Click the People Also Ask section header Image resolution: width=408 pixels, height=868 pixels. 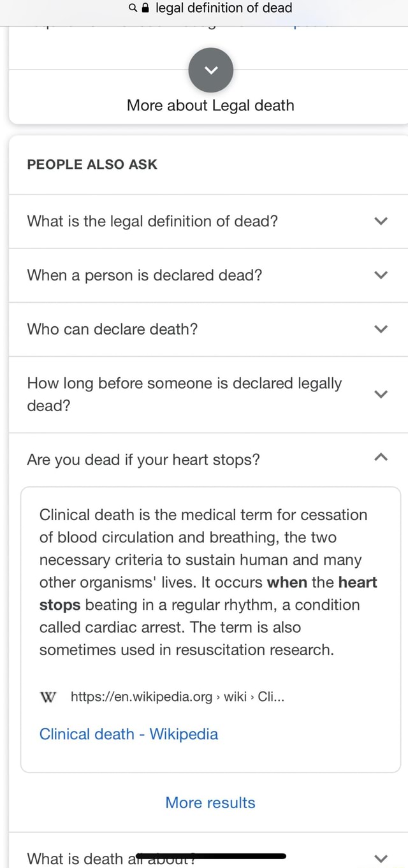pos(92,164)
